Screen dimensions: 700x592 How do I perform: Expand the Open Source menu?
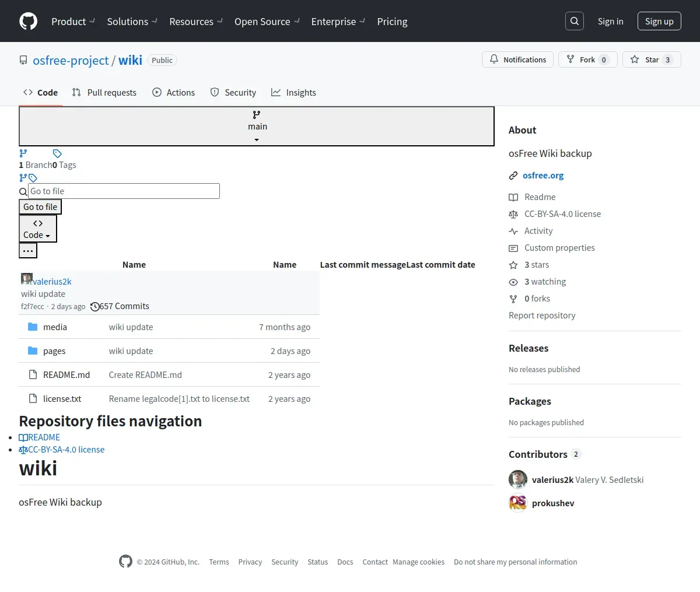pos(267,22)
